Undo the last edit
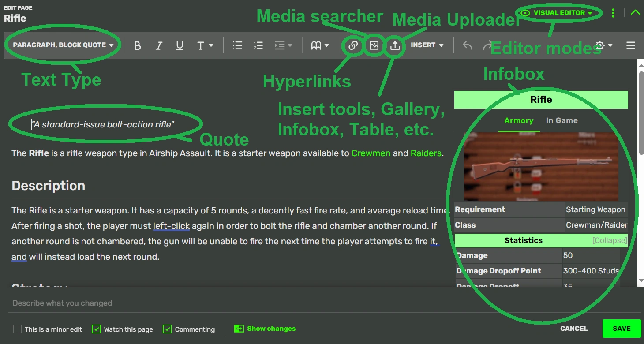Image resolution: width=644 pixels, height=344 pixels. [x=468, y=45]
